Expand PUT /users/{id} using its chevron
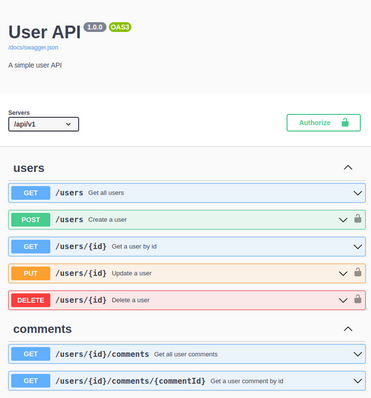 [343, 273]
